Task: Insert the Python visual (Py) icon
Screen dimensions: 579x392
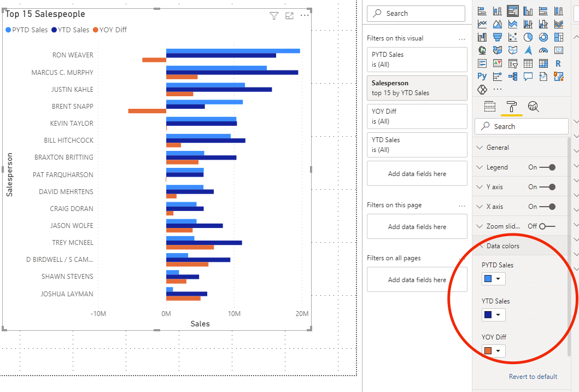Action: pos(482,77)
